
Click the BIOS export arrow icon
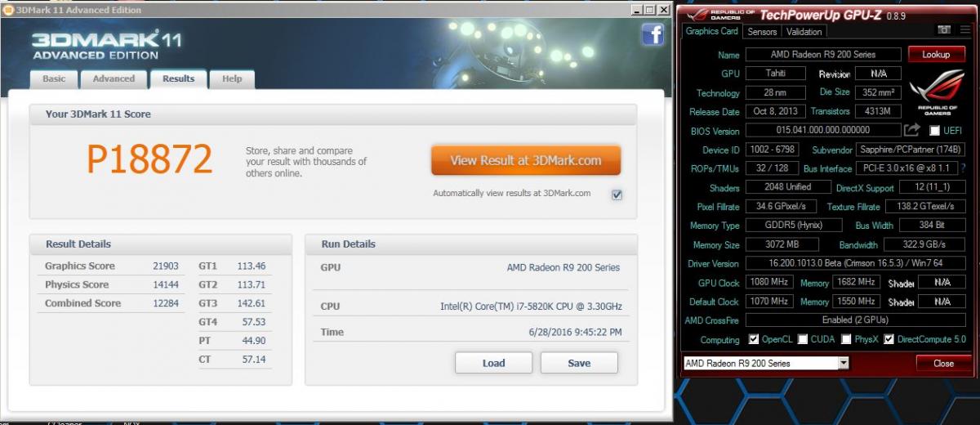(x=912, y=130)
